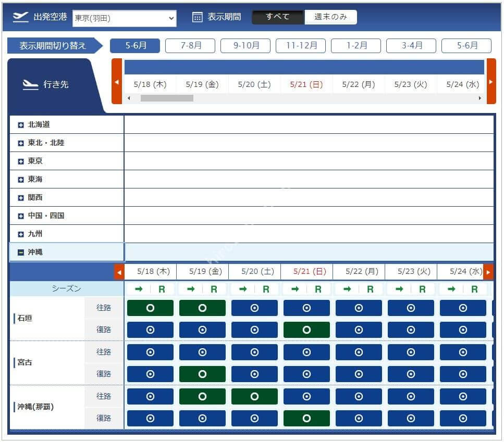This screenshot has width=504, height=442.
Task: Switch to the last 5-6月 period tab
Action: [x=466, y=46]
